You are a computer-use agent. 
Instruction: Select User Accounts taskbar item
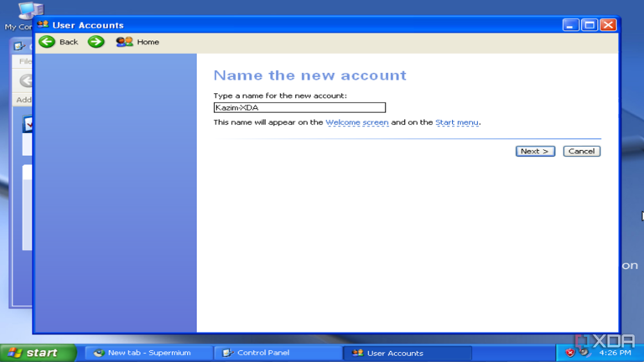pyautogui.click(x=408, y=353)
